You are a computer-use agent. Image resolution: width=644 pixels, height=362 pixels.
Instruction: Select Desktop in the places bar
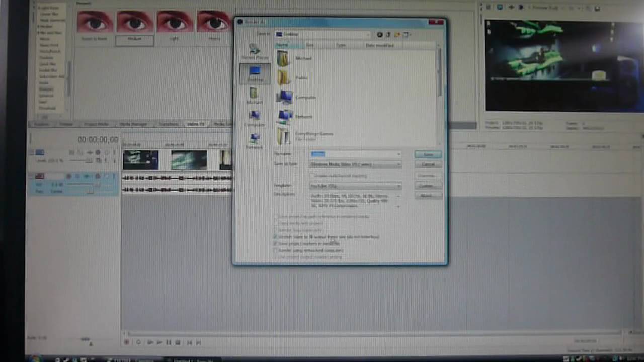click(x=255, y=73)
